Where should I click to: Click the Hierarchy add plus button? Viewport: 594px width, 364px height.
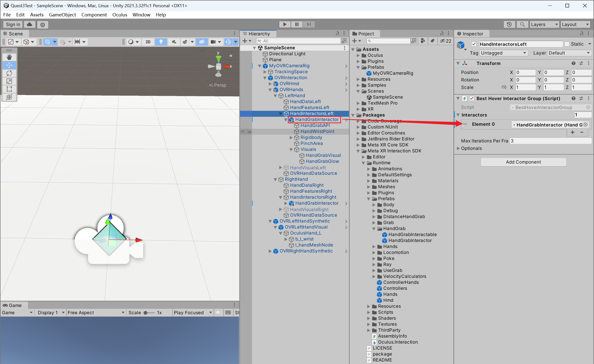click(247, 41)
